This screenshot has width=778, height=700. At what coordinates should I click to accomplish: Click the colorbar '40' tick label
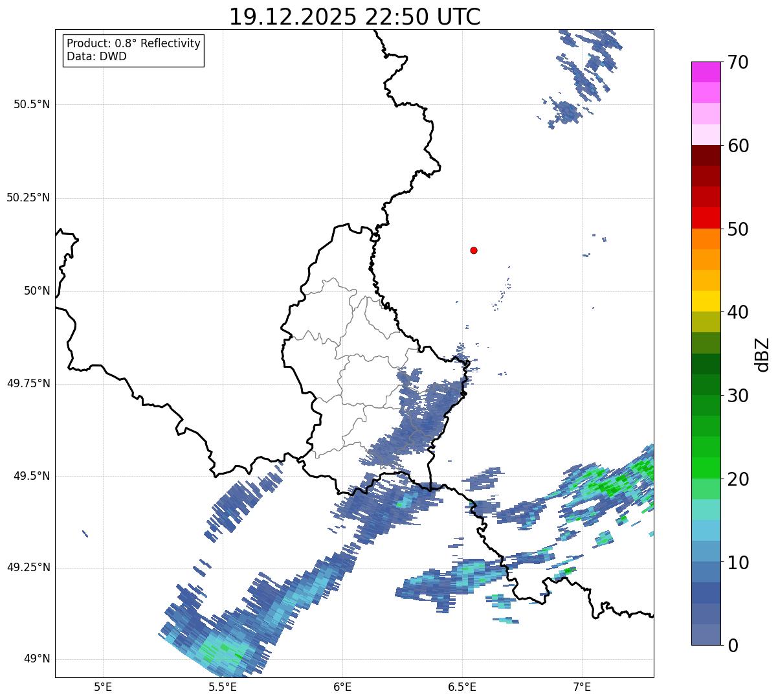tap(738, 313)
